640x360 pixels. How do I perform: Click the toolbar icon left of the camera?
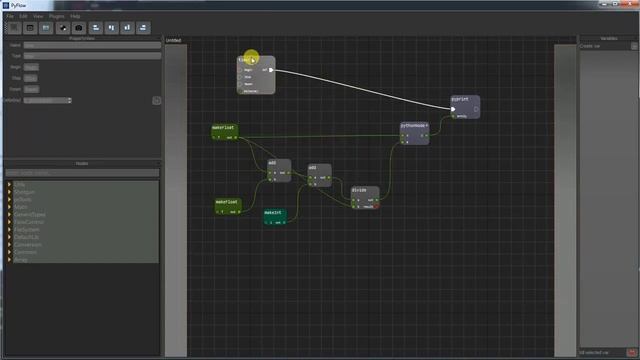pos(63,28)
